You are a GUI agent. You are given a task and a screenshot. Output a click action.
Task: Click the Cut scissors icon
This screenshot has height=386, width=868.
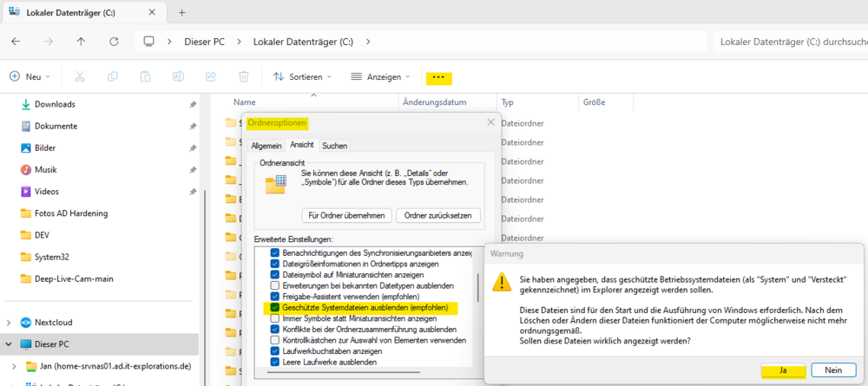pos(80,76)
